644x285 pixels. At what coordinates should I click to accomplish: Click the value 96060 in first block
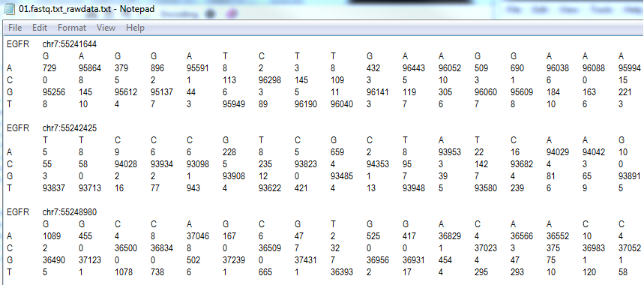tap(486, 92)
